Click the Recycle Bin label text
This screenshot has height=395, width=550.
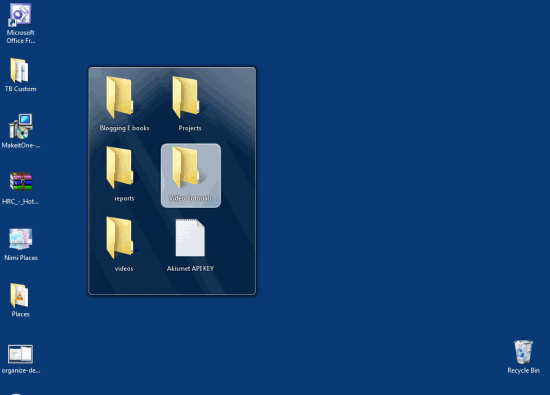tap(523, 370)
